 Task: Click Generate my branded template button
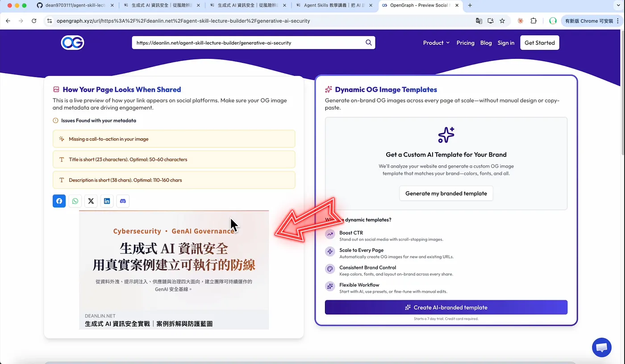tap(446, 193)
